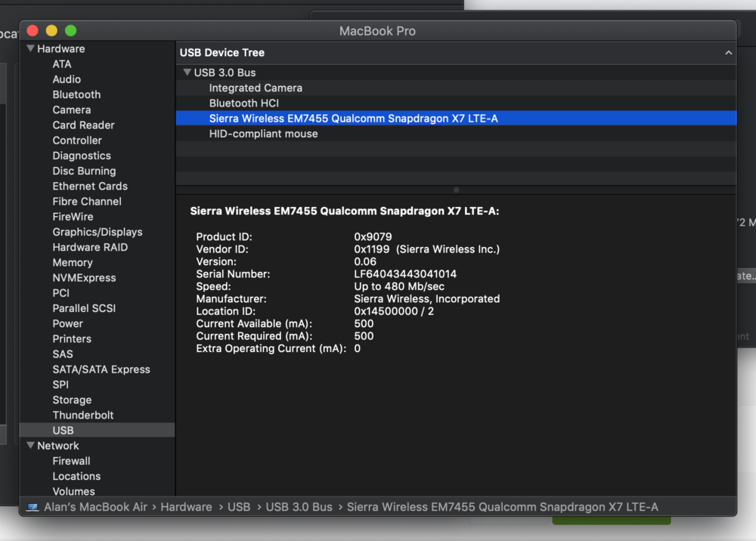Select Volumes under Network

point(74,491)
